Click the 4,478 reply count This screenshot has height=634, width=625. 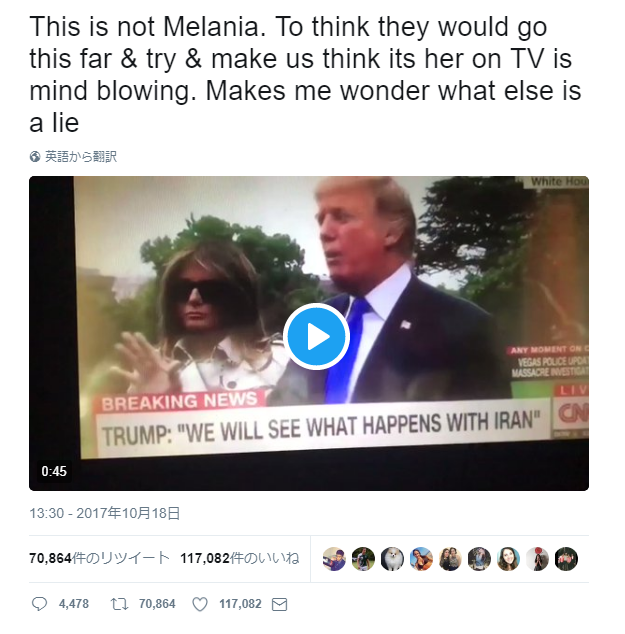74,604
